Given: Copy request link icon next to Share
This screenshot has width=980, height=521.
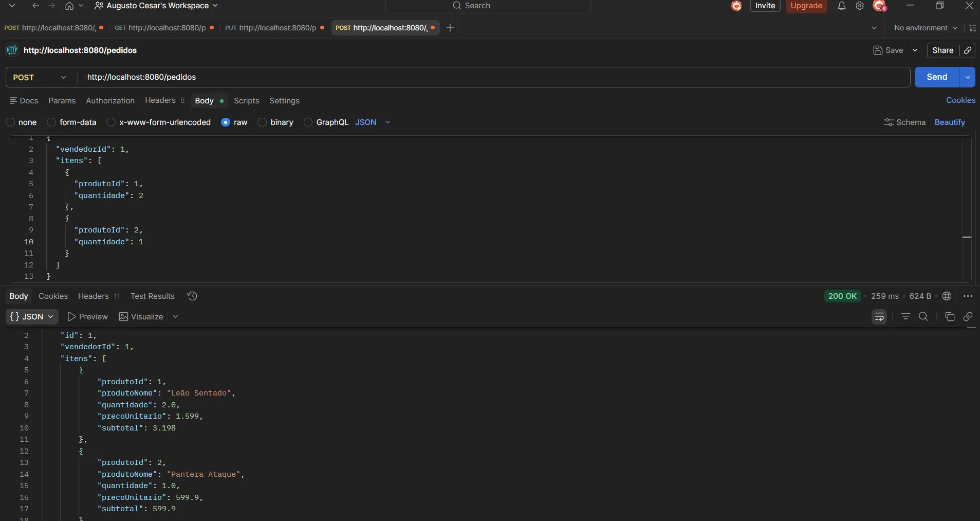Looking at the screenshot, I should (x=968, y=50).
